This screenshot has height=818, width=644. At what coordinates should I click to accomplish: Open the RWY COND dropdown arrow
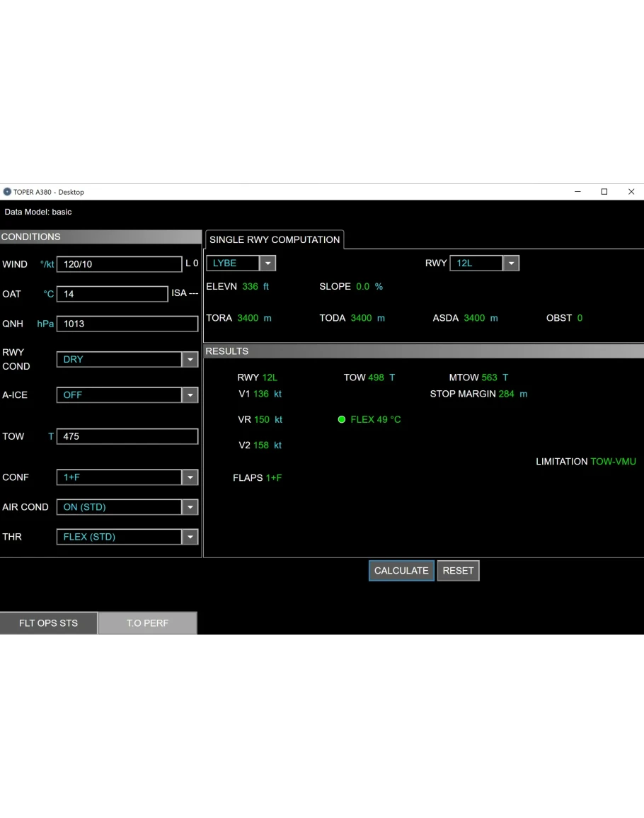190,360
